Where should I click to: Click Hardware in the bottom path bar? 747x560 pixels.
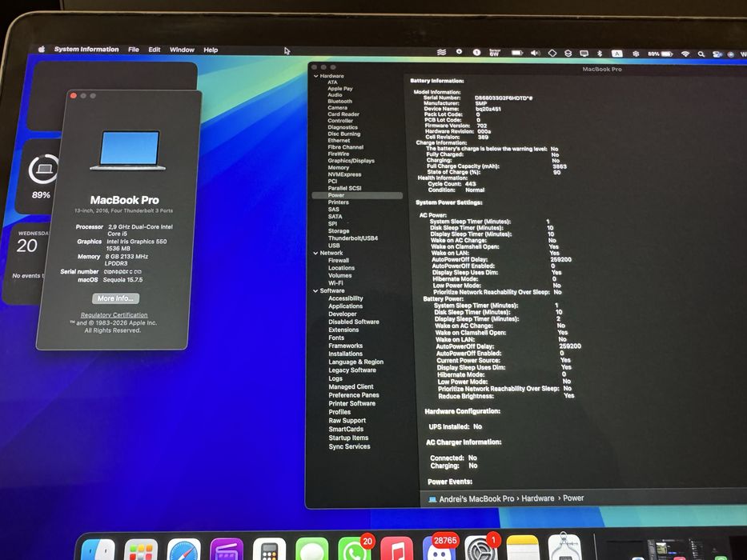coord(538,498)
